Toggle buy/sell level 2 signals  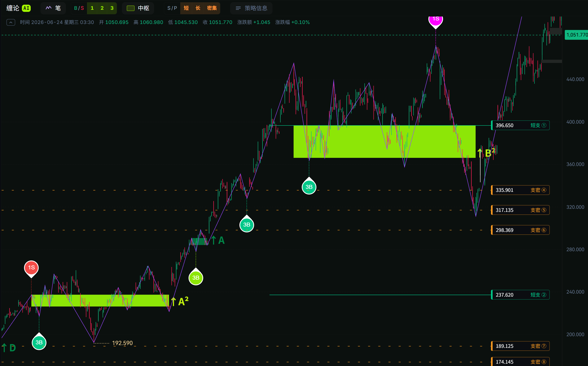[102, 8]
